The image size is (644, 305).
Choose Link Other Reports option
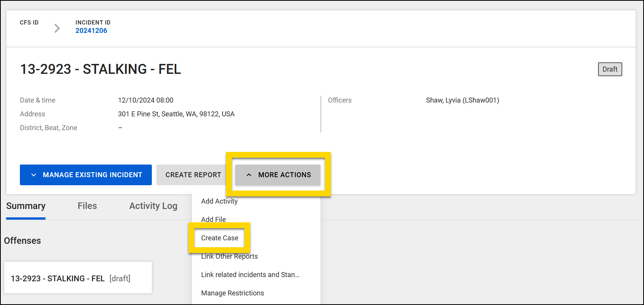[x=229, y=256]
